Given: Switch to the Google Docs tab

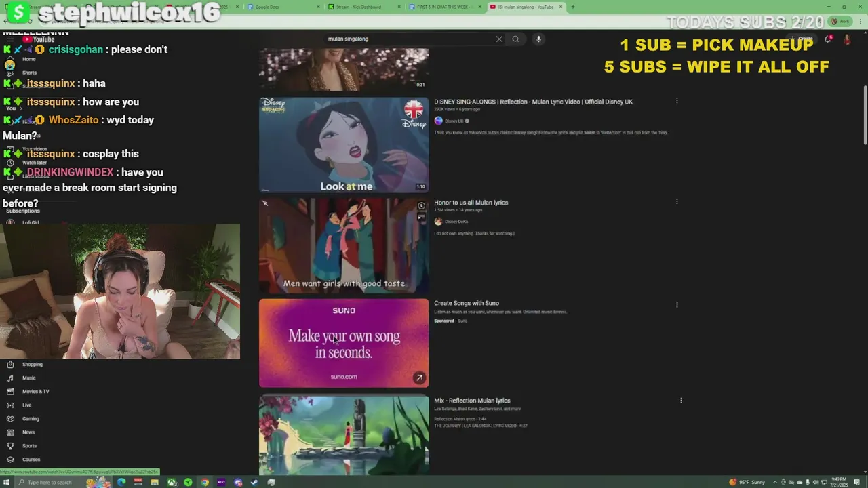Looking at the screenshot, I should [282, 7].
